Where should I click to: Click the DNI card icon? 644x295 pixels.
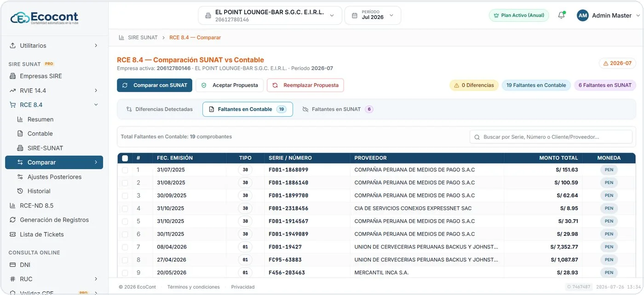12,265
